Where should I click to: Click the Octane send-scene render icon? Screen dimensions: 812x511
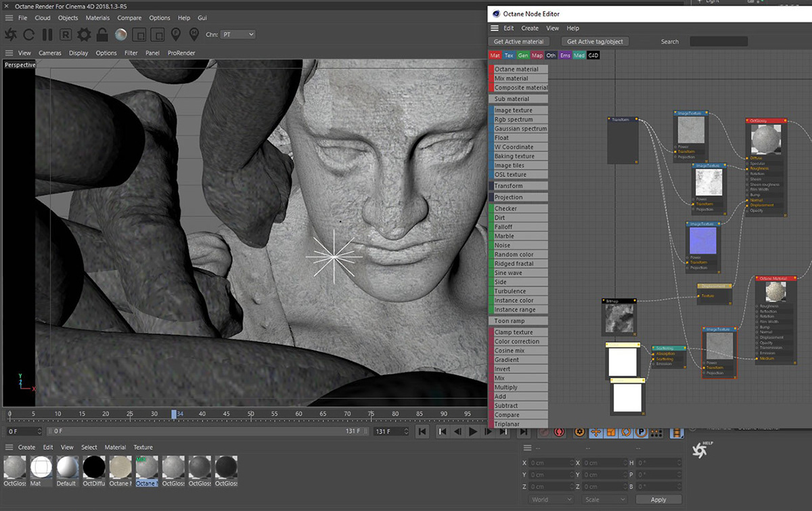point(11,35)
